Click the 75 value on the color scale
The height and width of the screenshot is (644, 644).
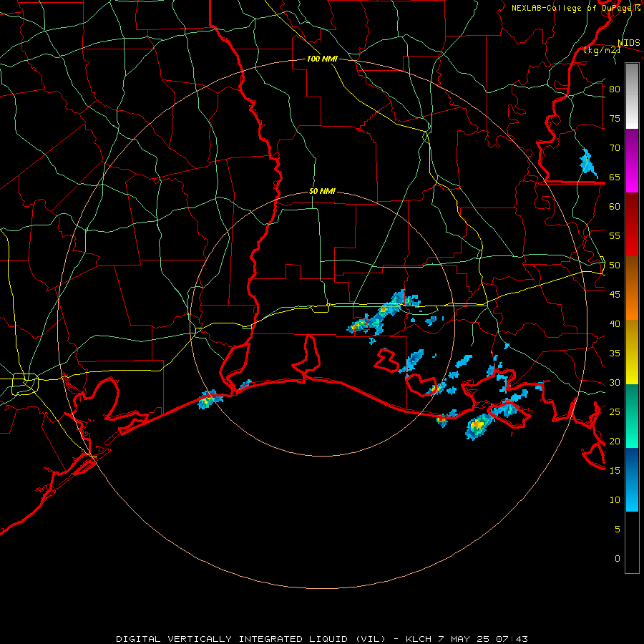[615, 118]
